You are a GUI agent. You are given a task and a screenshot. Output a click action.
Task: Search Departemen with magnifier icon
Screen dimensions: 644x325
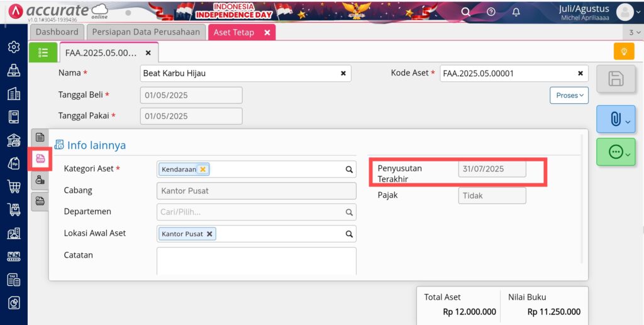click(348, 212)
